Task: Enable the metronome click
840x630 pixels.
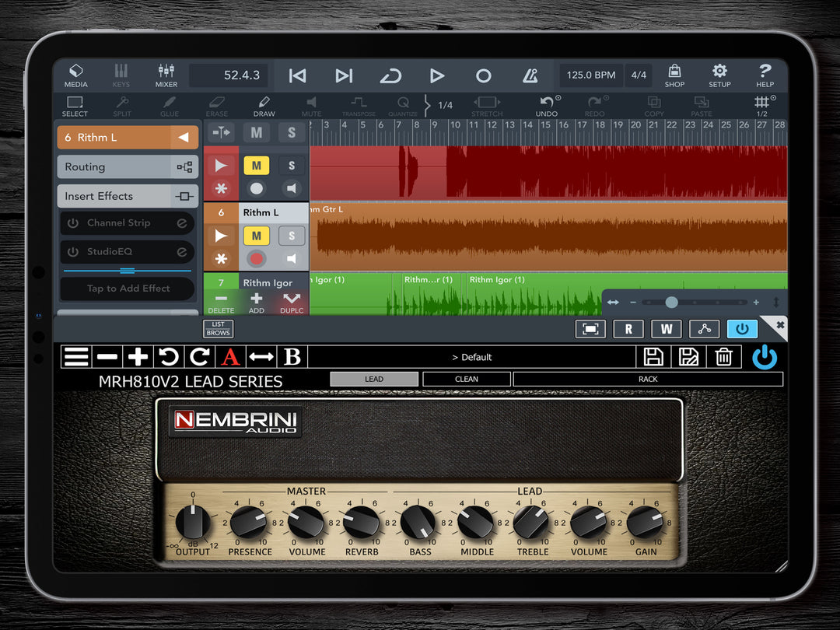Action: pos(531,75)
